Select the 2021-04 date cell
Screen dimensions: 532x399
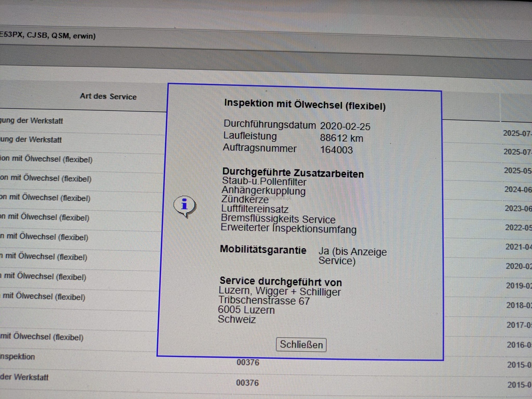point(519,247)
